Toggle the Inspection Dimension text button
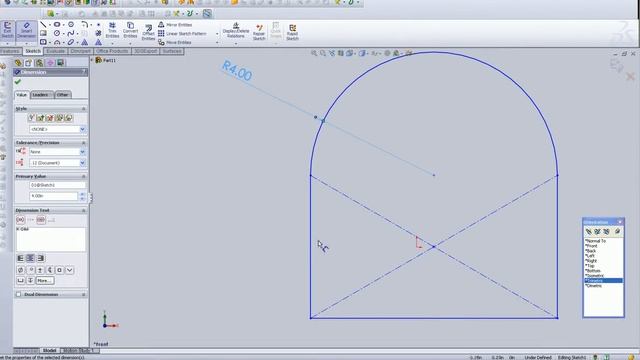640x360 pixels. [x=41, y=220]
